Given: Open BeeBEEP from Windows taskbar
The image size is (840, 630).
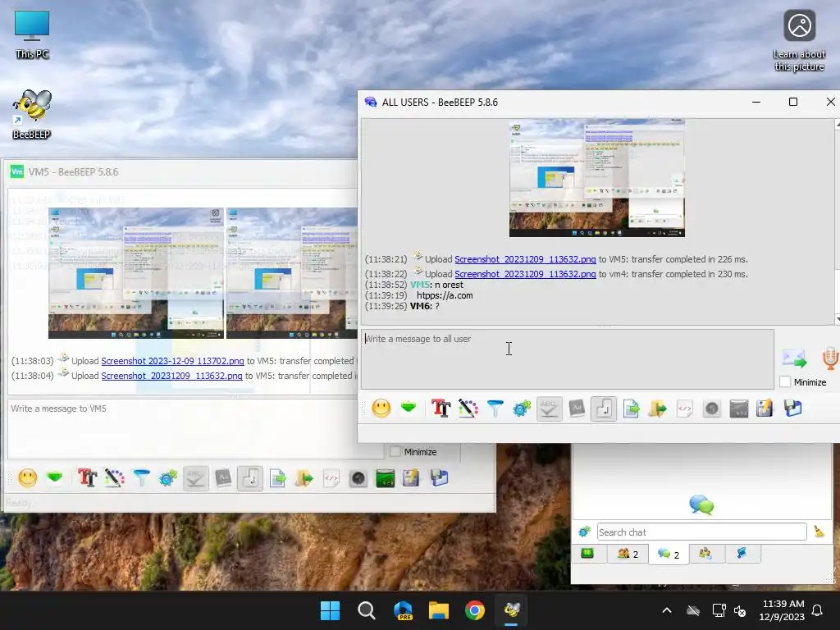Looking at the screenshot, I should point(512,610).
